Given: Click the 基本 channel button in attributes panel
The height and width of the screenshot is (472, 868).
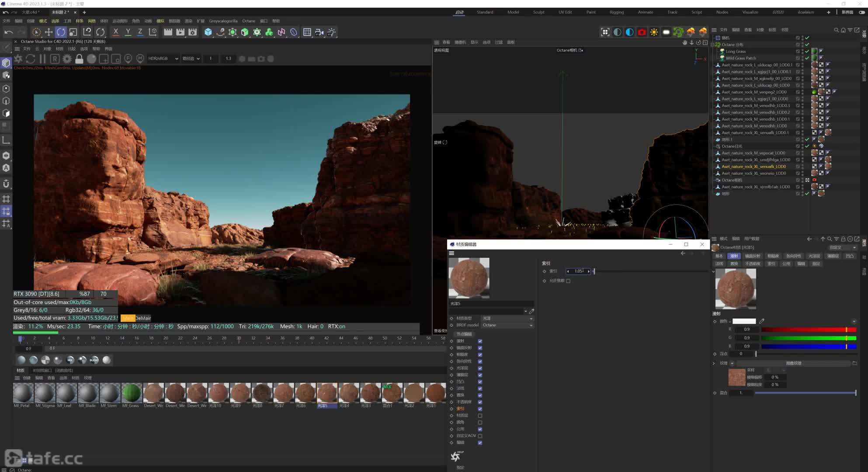Looking at the screenshot, I should pos(719,256).
